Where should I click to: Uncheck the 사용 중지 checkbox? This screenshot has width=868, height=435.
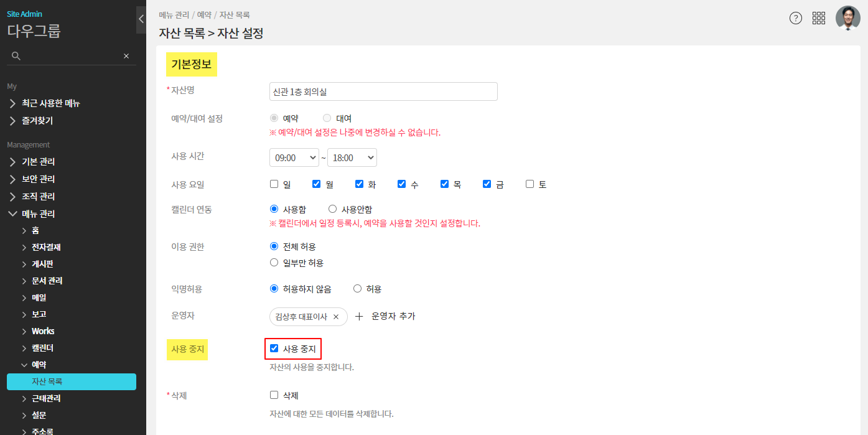(x=274, y=348)
